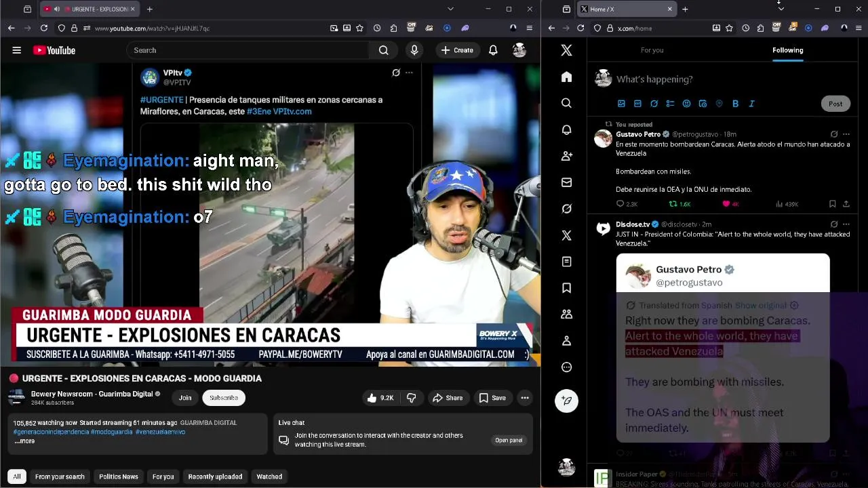This screenshot has width=868, height=488.
Task: Click the X logo in sidebar
Action: 566,50
